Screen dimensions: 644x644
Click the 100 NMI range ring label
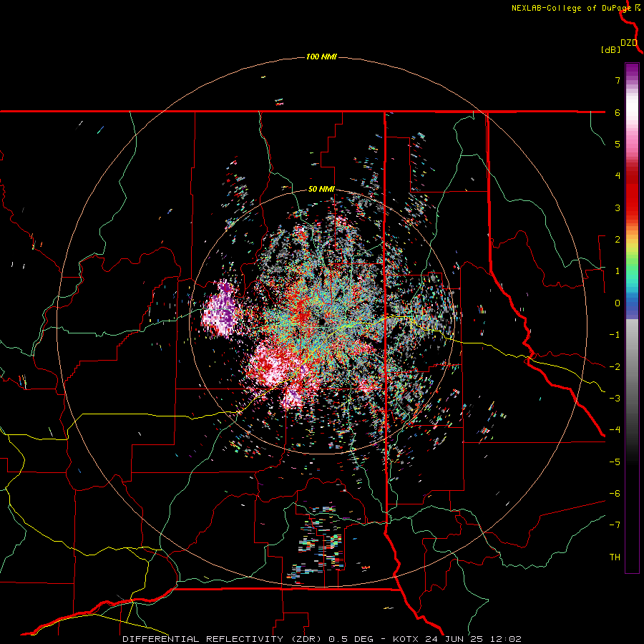tap(321, 57)
